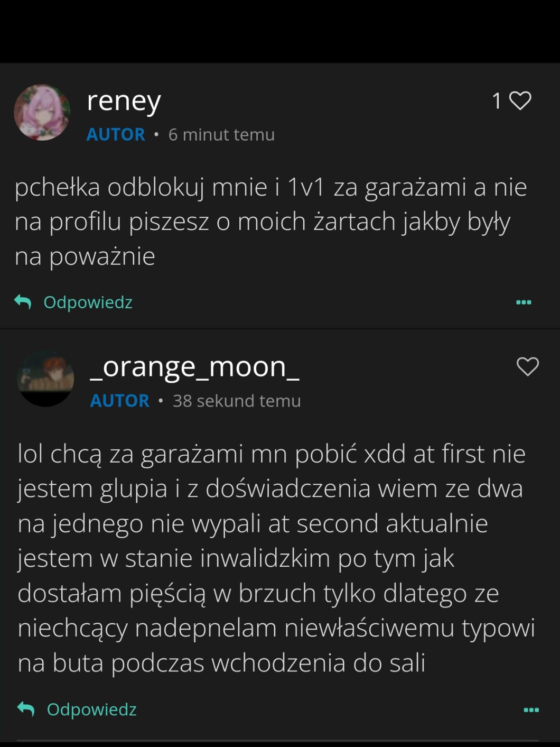Open the reney username link
The width and height of the screenshot is (560, 747).
click(x=124, y=101)
